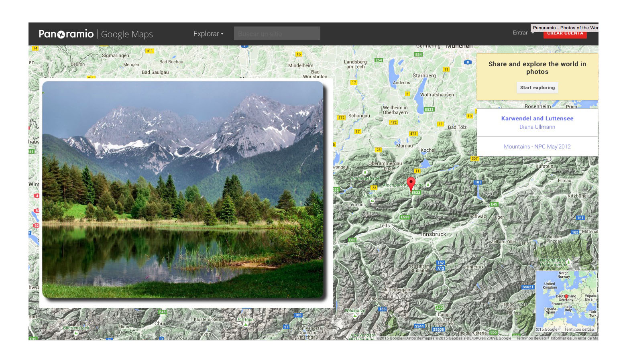Click the Karwendel mountain lake photo

[x=183, y=190]
